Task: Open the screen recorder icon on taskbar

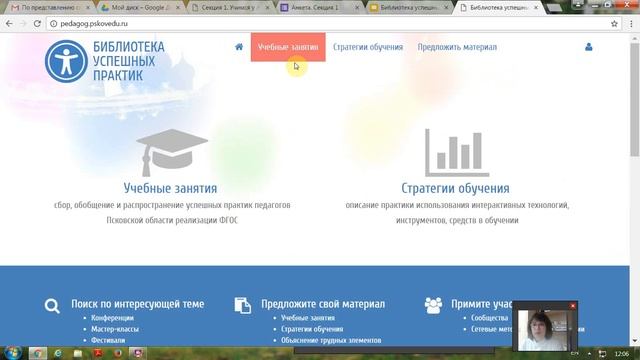Action: click(138, 353)
